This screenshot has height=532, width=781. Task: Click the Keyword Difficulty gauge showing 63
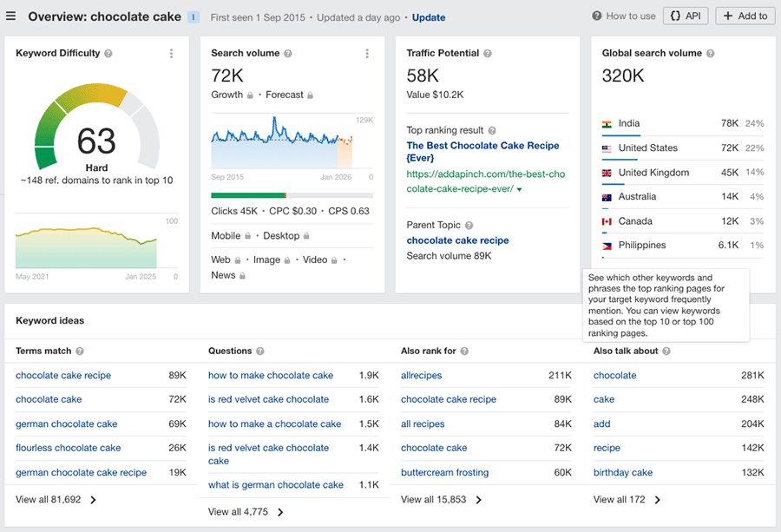coord(96,128)
